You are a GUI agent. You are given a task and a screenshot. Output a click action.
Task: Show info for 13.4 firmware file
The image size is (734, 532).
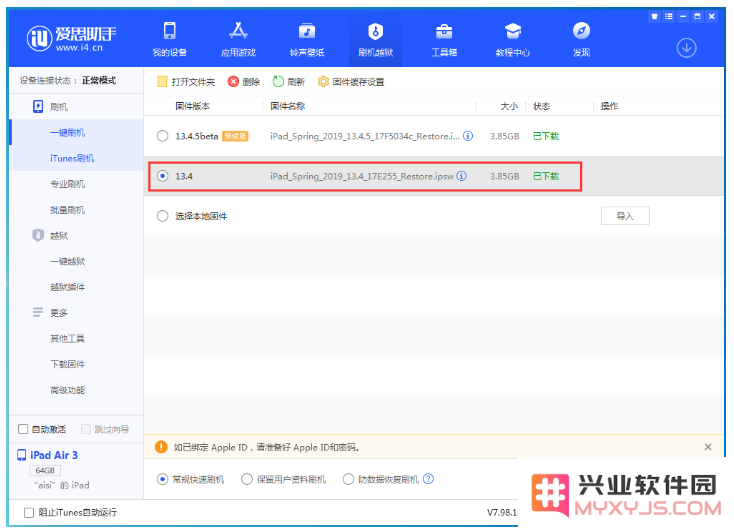point(462,176)
